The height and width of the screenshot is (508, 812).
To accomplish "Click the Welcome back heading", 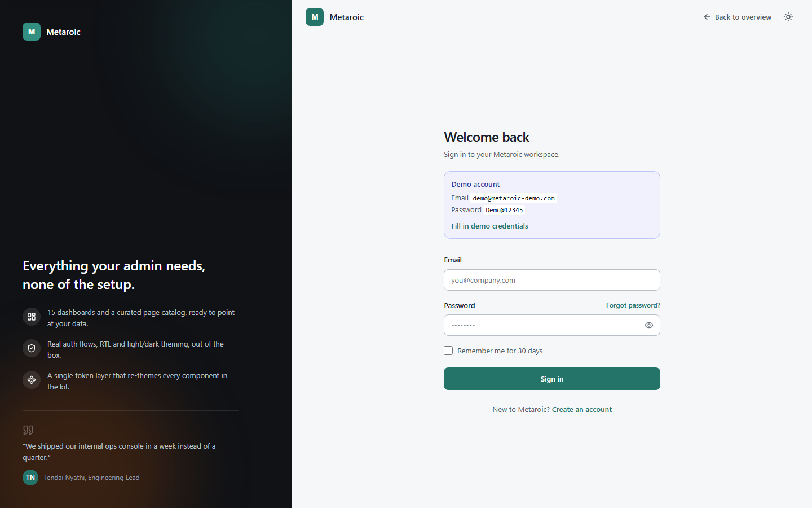I will (x=487, y=137).
